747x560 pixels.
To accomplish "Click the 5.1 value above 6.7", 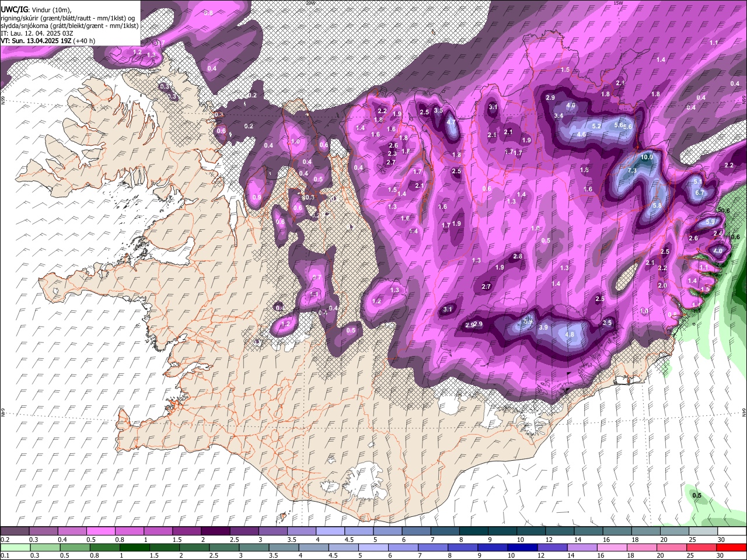I will 698,182.
